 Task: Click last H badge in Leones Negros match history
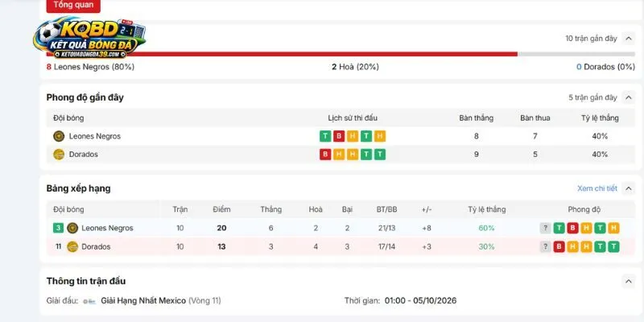tap(380, 136)
